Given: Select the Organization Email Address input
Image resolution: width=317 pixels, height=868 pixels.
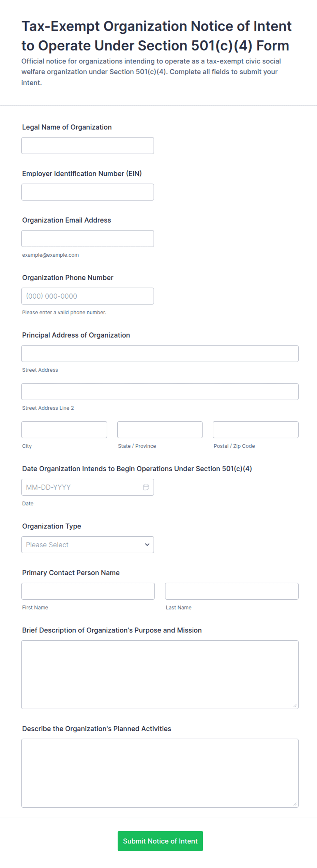Looking at the screenshot, I should coord(88,239).
